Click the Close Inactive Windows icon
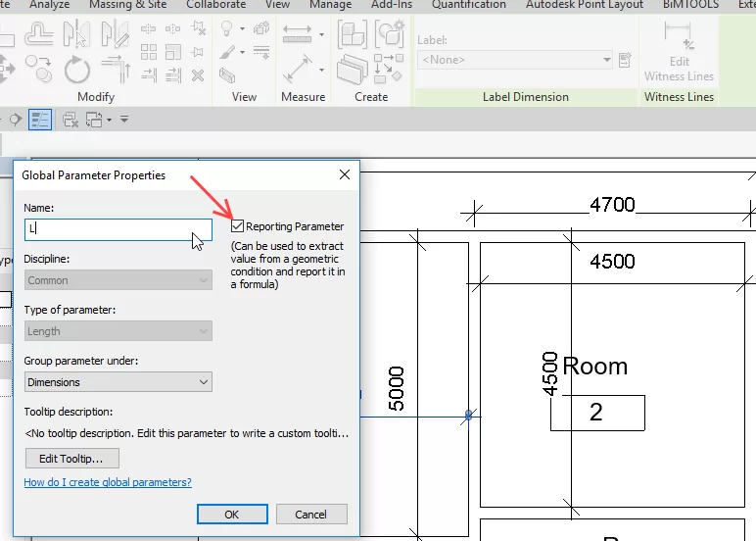Image resolution: width=756 pixels, height=541 pixels. tap(71, 120)
